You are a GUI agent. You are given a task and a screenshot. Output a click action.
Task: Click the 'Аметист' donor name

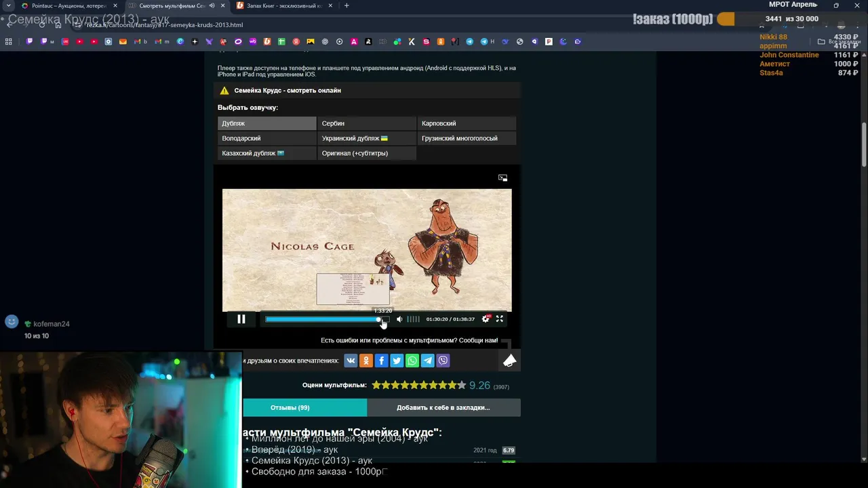774,64
